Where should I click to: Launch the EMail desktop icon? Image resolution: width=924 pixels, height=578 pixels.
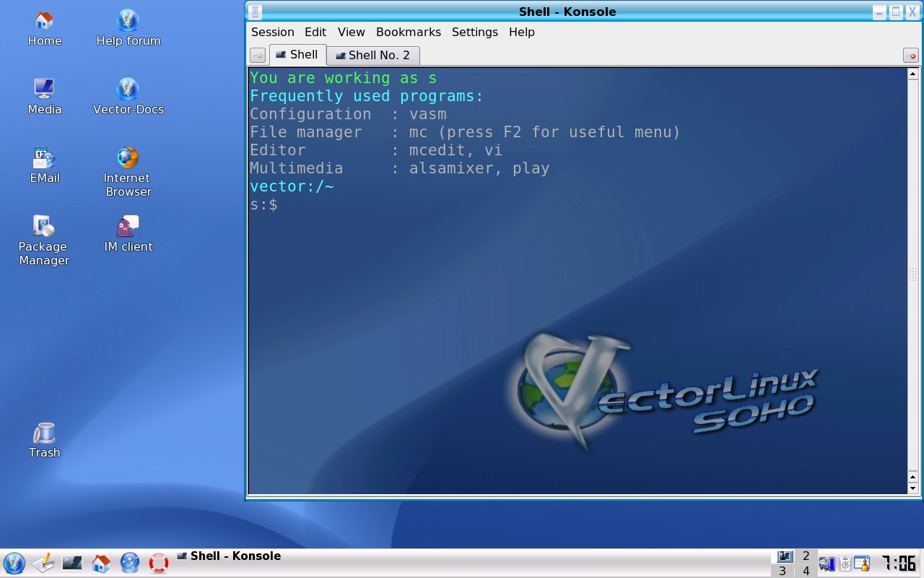pyautogui.click(x=44, y=166)
